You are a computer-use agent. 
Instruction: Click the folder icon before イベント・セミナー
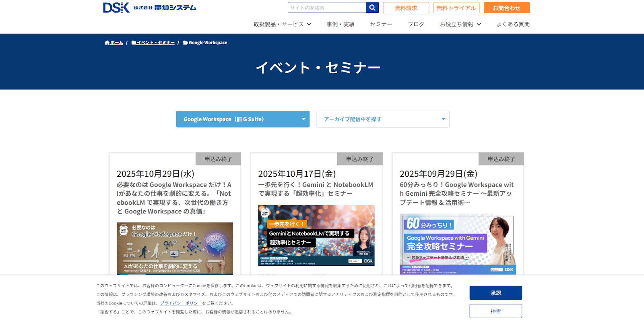[134, 43]
